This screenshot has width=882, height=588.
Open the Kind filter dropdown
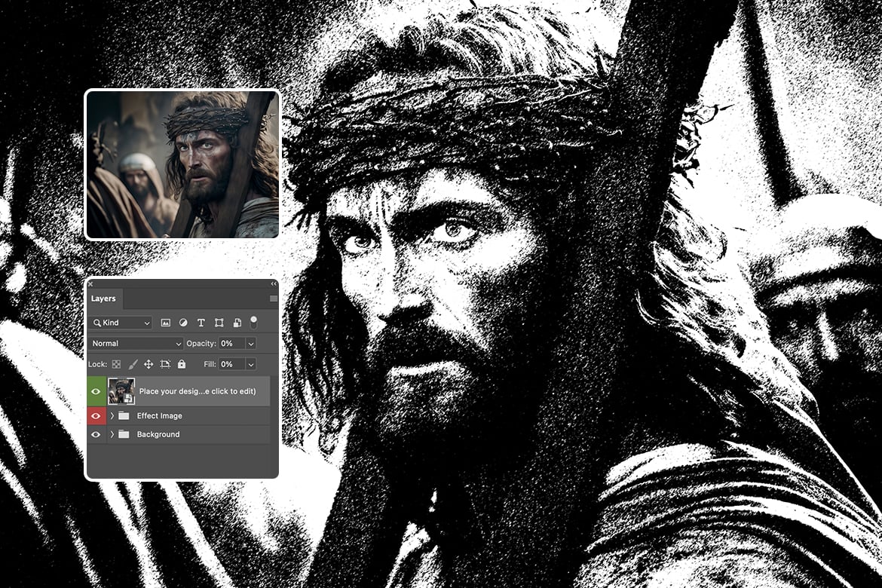pos(121,323)
